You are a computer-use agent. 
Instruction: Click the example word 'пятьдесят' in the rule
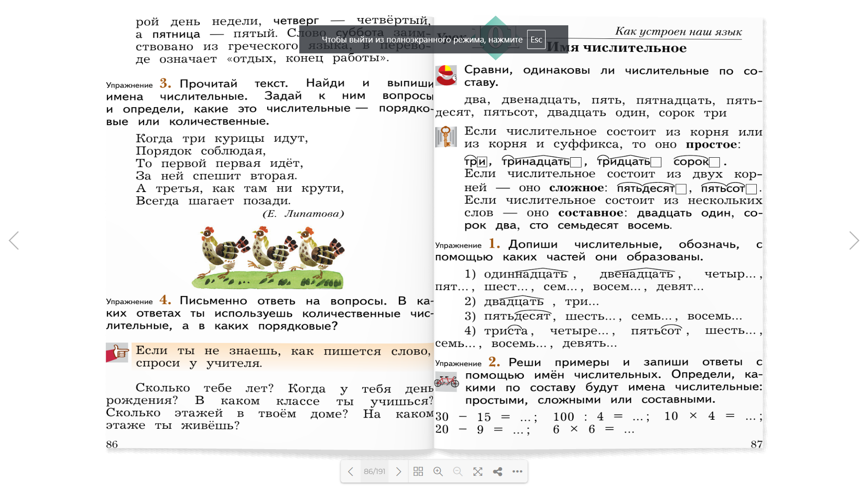pos(646,188)
